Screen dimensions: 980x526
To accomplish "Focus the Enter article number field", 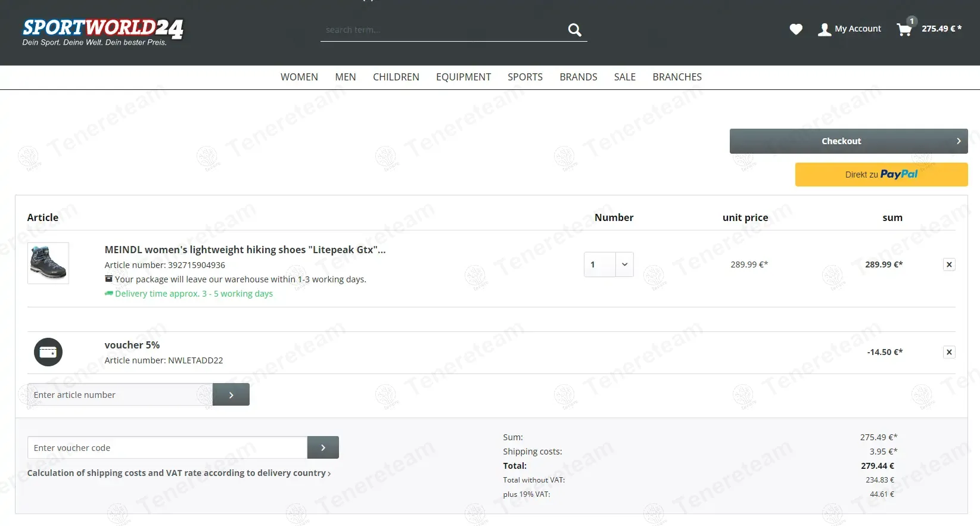I will point(120,394).
